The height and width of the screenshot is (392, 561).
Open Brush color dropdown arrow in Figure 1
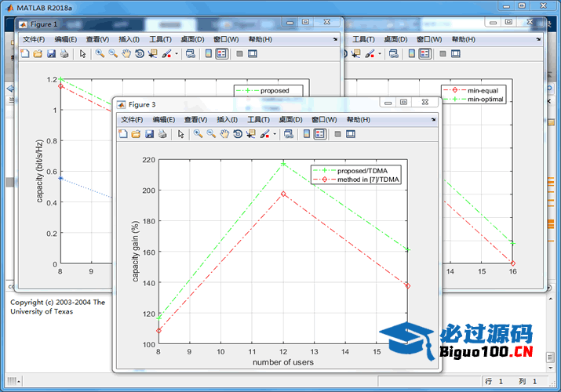(177, 54)
